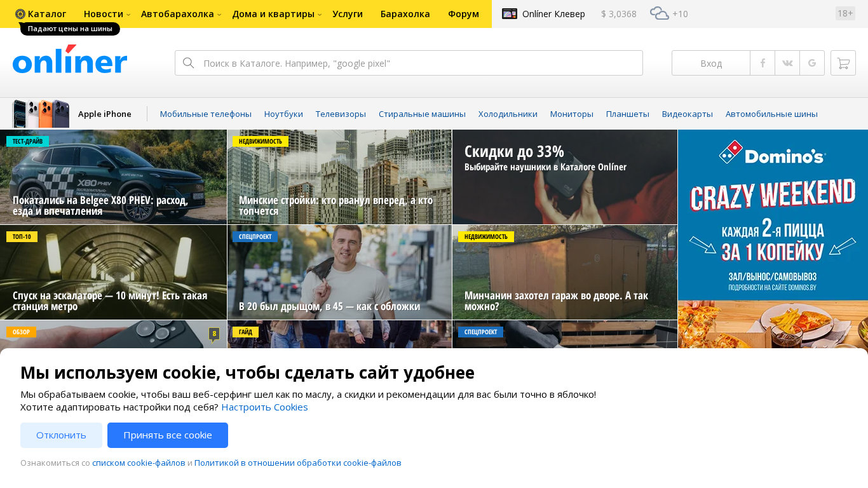Expand the Дома и квартиры dropdown arrow
The height and width of the screenshot is (488, 868).
(x=320, y=15)
